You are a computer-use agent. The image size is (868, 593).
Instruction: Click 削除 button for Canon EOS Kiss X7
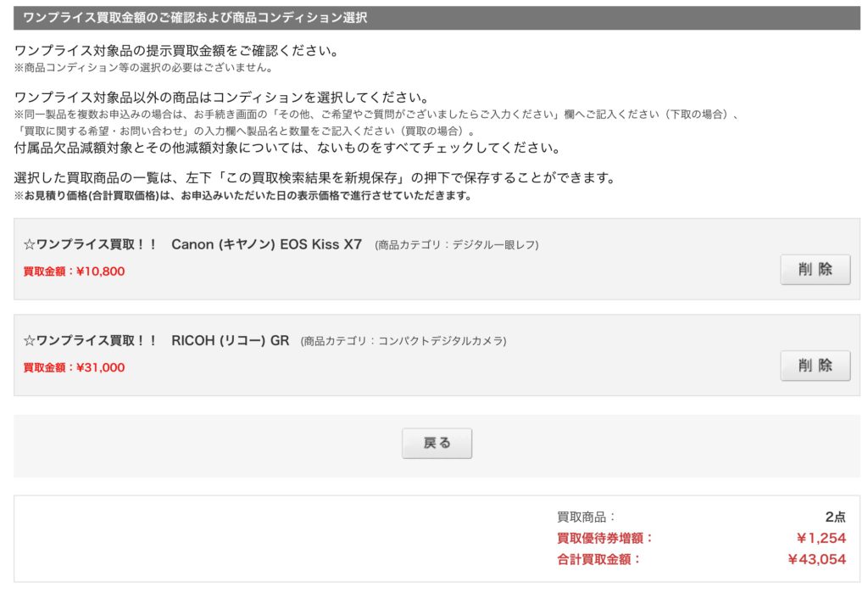coord(815,270)
